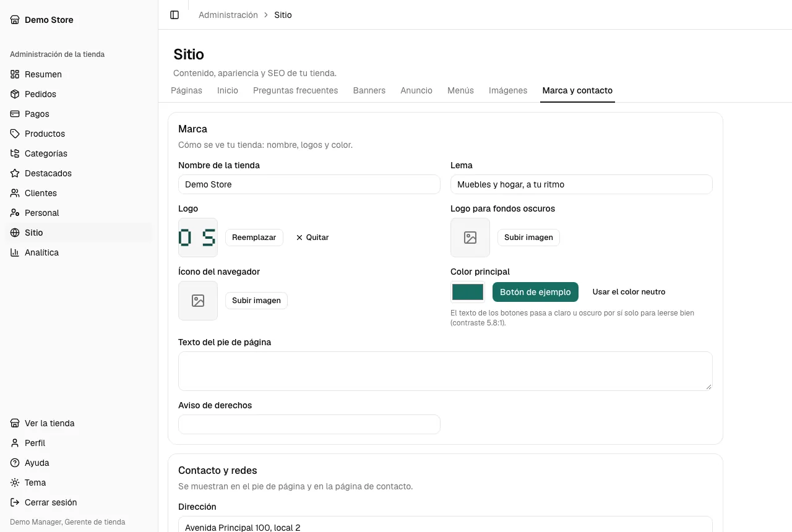Click Ver la tienda storefront icon
The width and height of the screenshot is (792, 532).
tap(15, 423)
